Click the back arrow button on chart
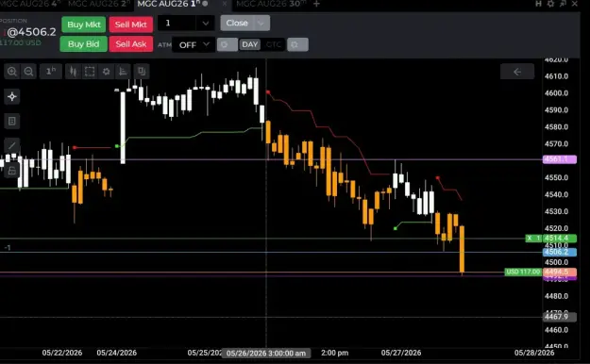 pyautogui.click(x=517, y=72)
